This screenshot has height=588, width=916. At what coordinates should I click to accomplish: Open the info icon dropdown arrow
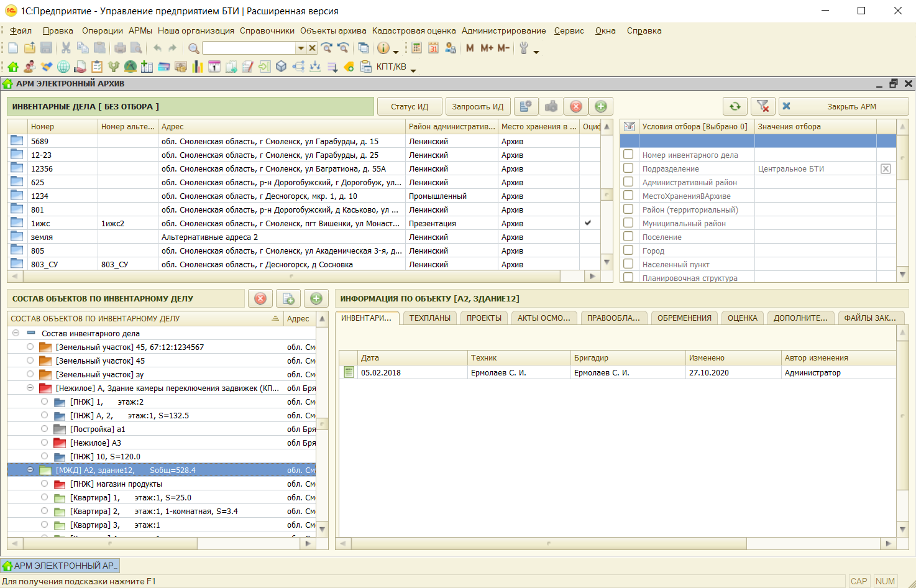click(396, 52)
